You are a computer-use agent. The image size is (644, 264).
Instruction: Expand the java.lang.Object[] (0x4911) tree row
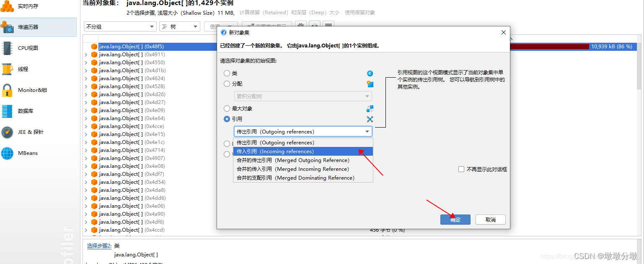tap(86, 55)
